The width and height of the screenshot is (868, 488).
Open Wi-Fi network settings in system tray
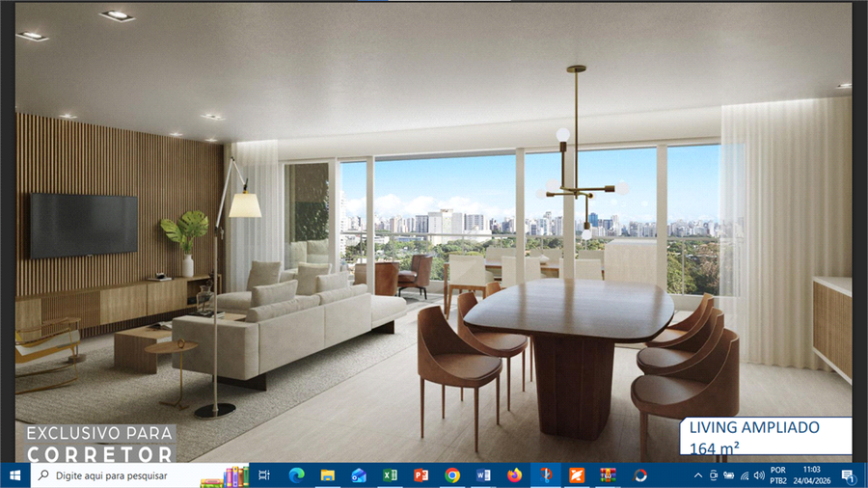click(745, 475)
